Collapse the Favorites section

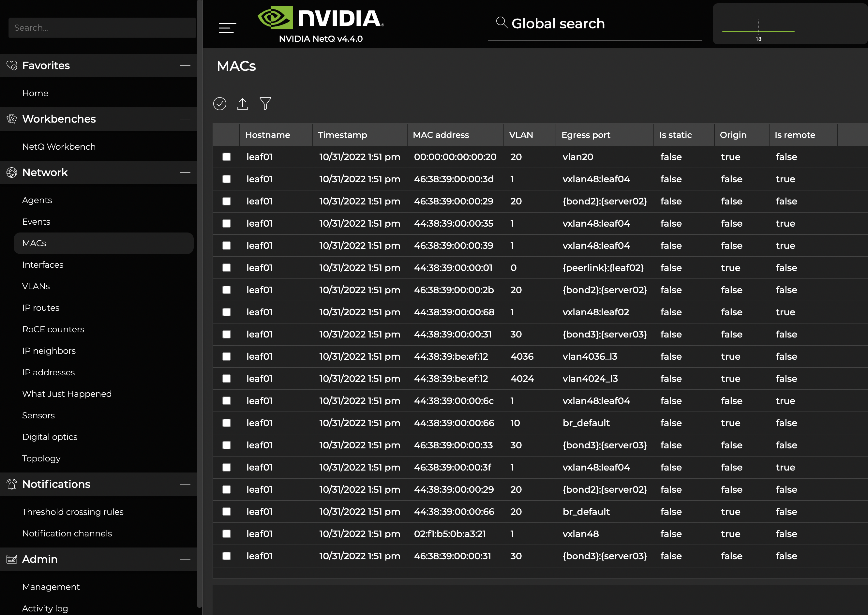185,65
